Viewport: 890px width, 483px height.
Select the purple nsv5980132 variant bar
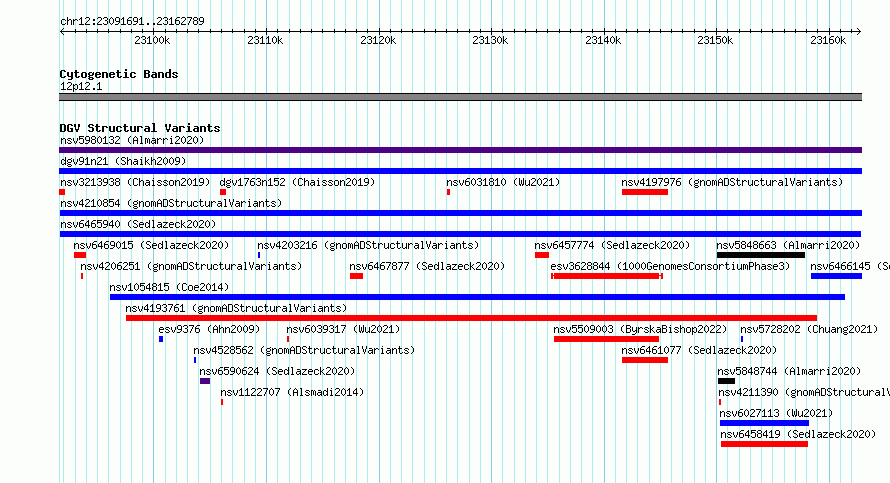(460, 150)
